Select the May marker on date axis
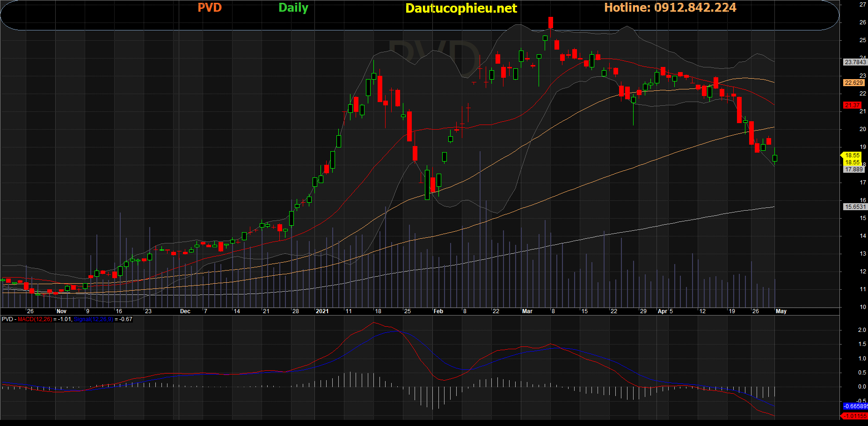868x426 pixels. [781, 311]
